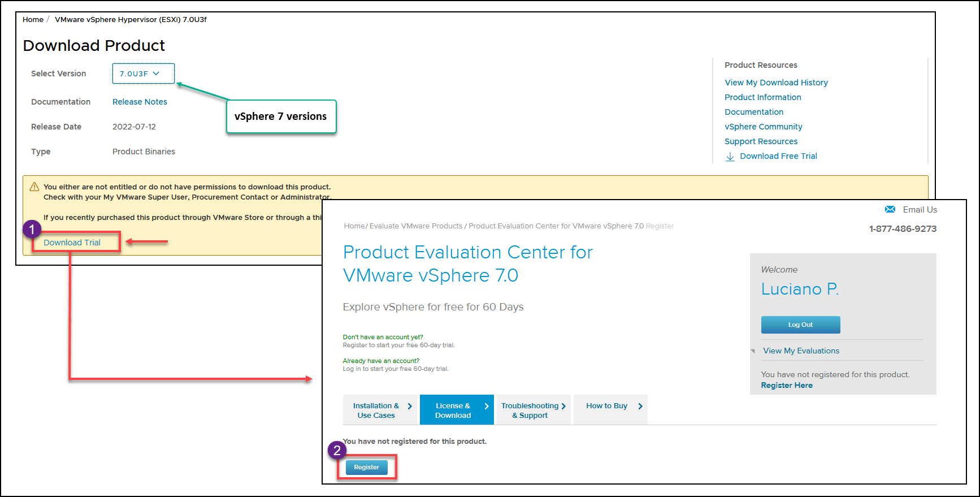Click the warning triangle icon in the yellow notice
This screenshot has width=980, height=497.
[x=34, y=187]
